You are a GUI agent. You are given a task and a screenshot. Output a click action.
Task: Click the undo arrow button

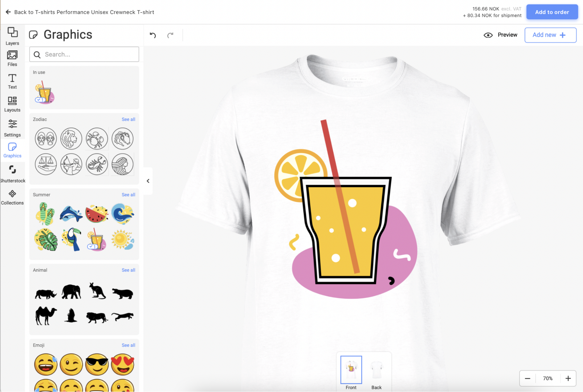point(153,35)
